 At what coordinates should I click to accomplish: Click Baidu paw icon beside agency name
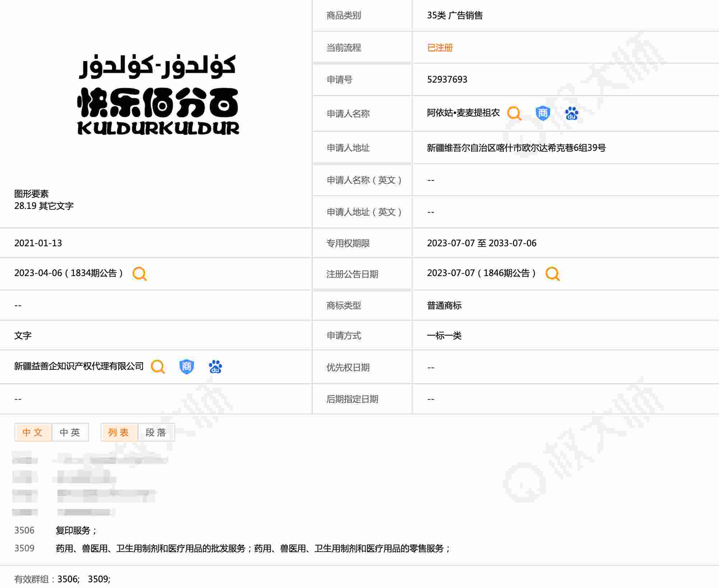point(215,367)
